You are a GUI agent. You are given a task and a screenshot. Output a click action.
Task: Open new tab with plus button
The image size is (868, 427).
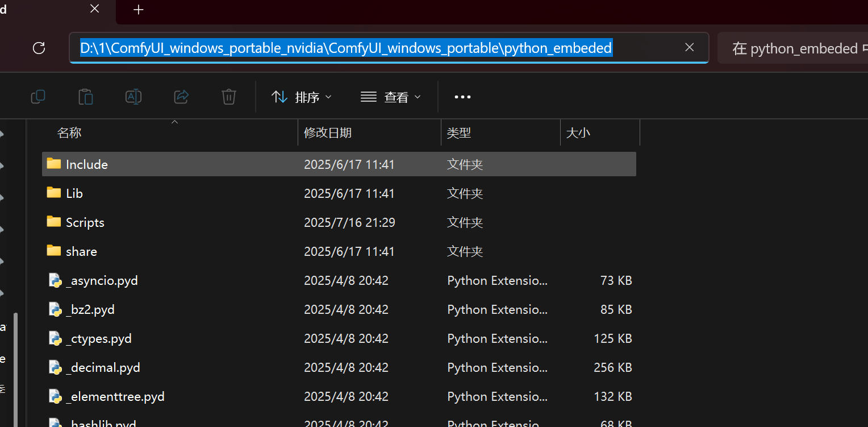tap(139, 10)
